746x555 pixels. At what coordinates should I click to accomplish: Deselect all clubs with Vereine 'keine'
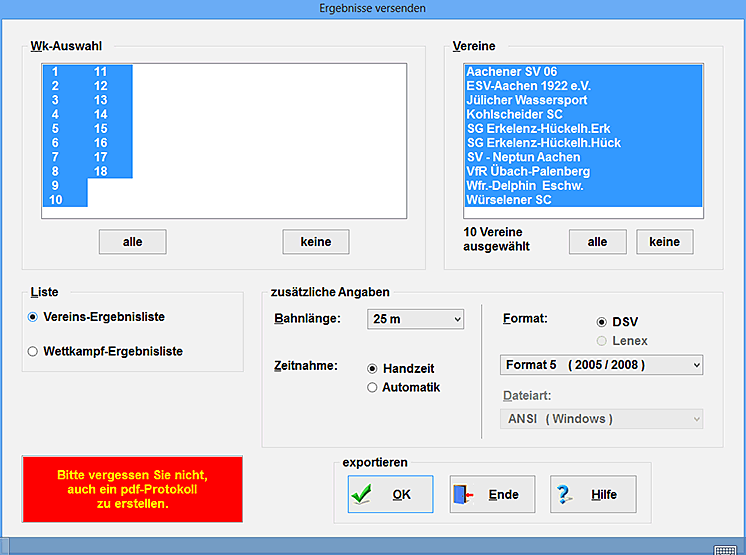(x=664, y=241)
